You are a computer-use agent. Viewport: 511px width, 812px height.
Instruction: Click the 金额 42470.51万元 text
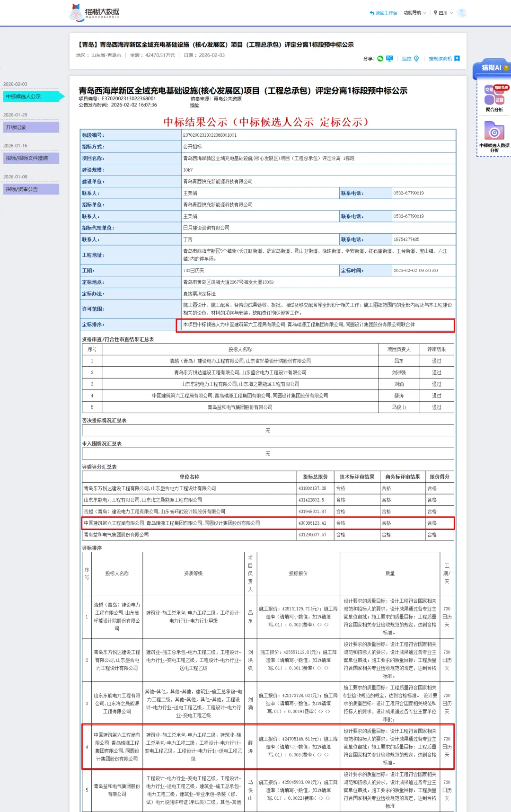pyautogui.click(x=152, y=55)
